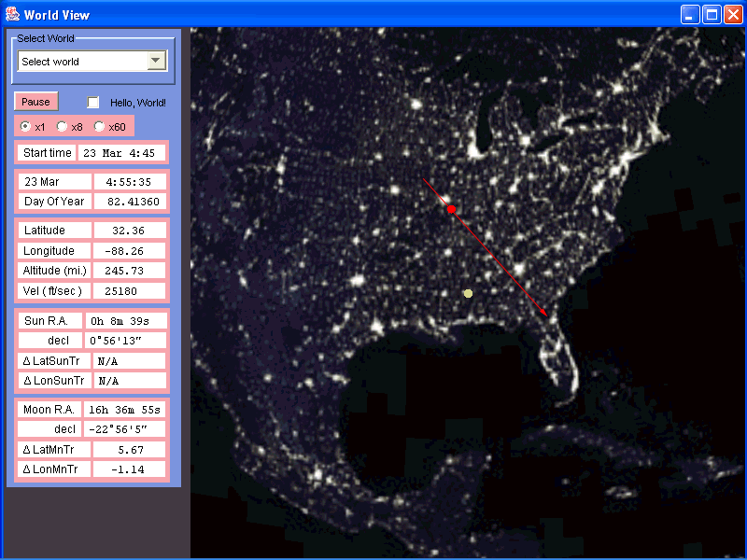Click the Latitude value field
The height and width of the screenshot is (560, 747).
129,230
